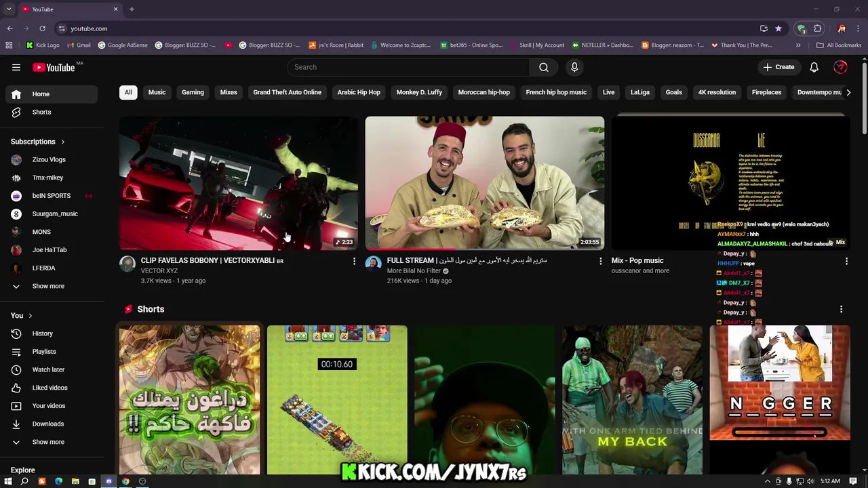Open the notifications bell
Screen dimensions: 868x488
click(814, 67)
